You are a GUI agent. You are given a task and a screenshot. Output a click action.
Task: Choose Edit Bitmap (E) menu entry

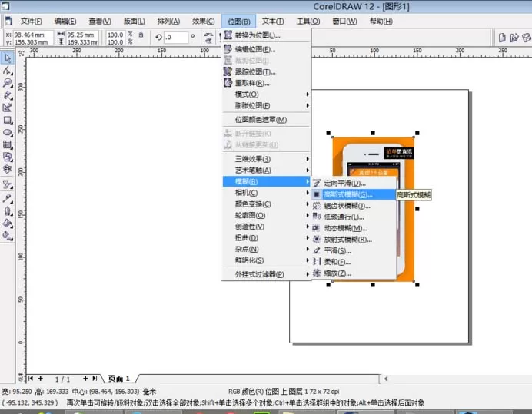pos(266,49)
